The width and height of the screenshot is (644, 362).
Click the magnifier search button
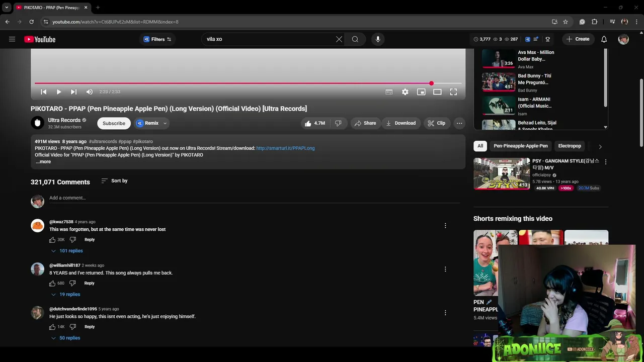(x=355, y=39)
